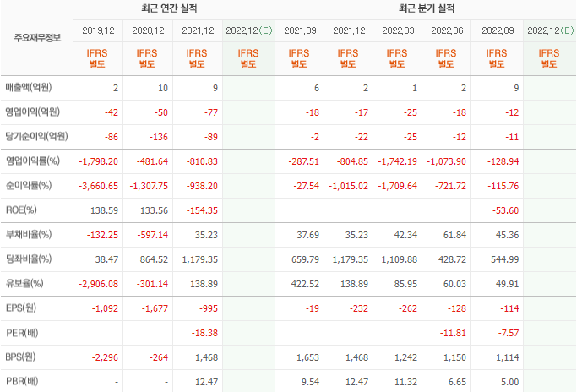The image size is (582, 392).
Task: Click PER value -7.57
Action: tap(509, 334)
